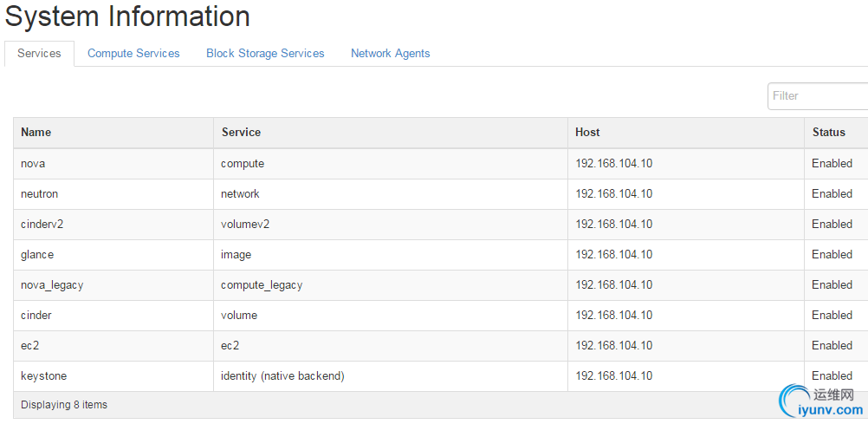Select the ec2 name cell
The height and width of the screenshot is (424, 868).
tap(29, 345)
